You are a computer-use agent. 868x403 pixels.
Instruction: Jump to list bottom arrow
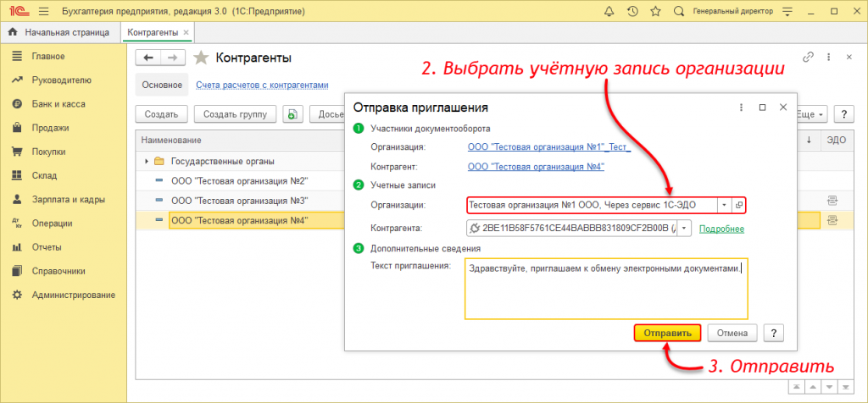point(845,387)
